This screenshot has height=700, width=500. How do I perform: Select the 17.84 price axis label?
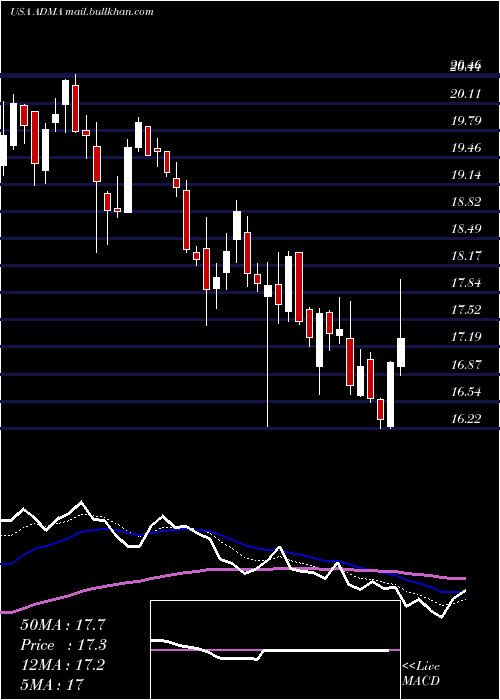(x=466, y=283)
